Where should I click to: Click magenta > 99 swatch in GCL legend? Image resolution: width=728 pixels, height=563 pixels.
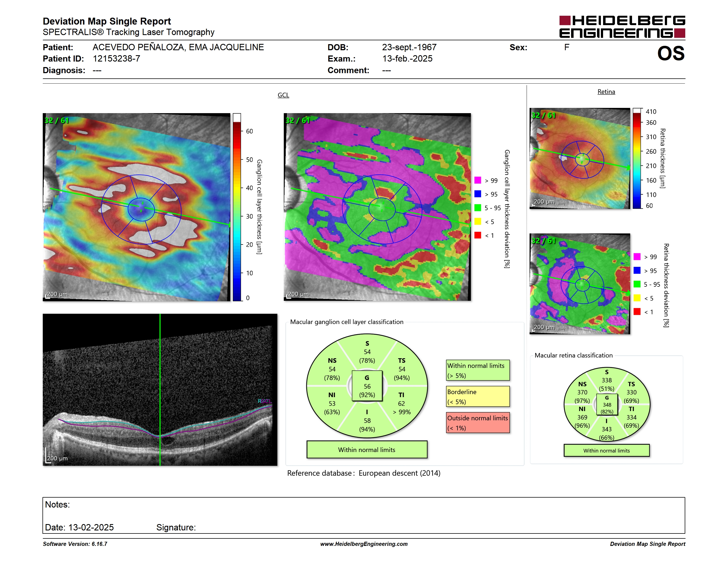click(x=478, y=180)
